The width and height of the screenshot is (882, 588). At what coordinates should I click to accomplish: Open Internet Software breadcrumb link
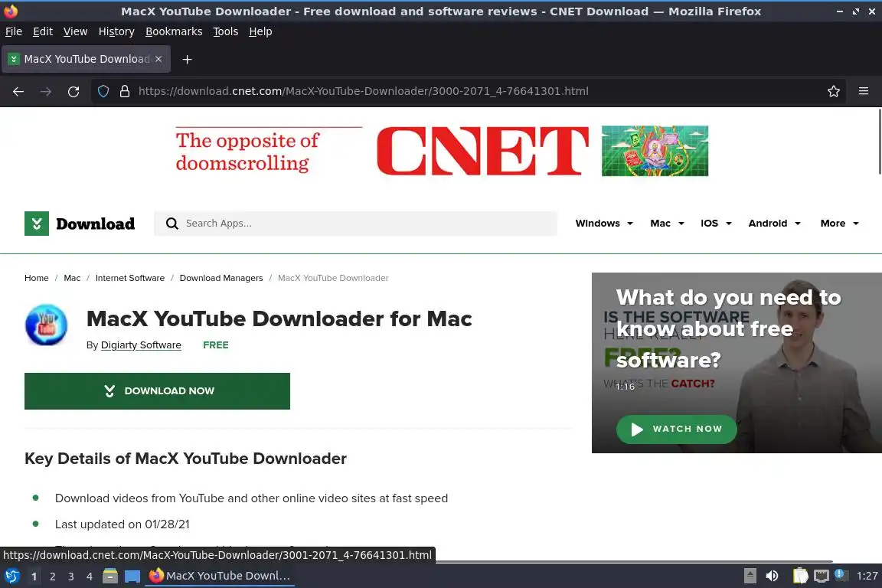130,278
